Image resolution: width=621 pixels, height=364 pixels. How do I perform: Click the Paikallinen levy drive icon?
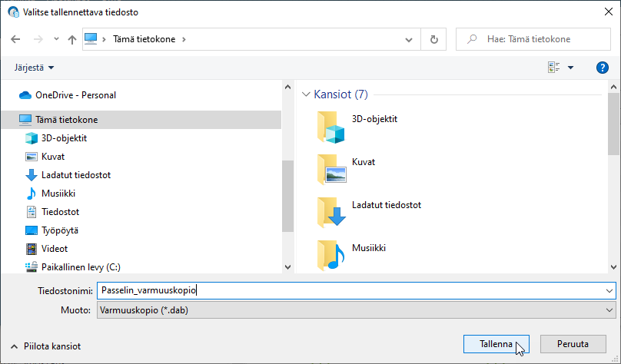(32, 267)
